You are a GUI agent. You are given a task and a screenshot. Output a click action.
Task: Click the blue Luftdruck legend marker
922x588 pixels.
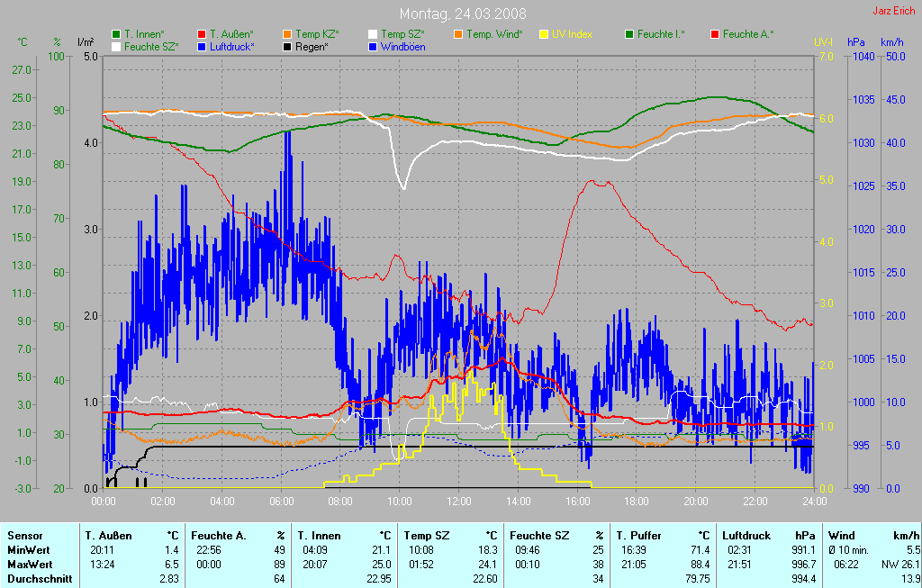[202, 46]
